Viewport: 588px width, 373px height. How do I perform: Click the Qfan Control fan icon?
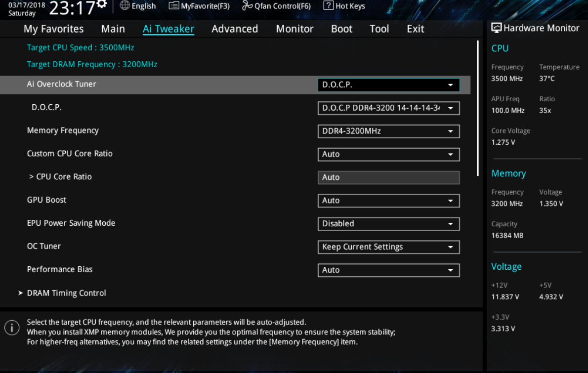(x=247, y=5)
